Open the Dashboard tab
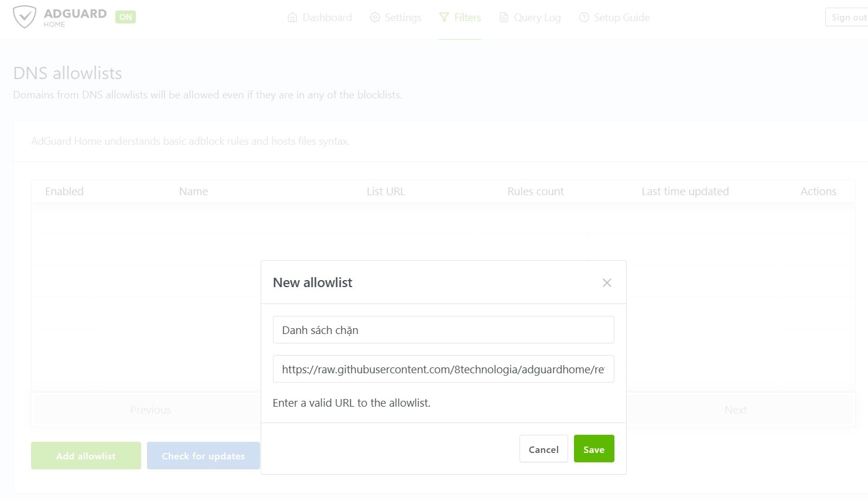868x501 pixels. click(x=327, y=18)
